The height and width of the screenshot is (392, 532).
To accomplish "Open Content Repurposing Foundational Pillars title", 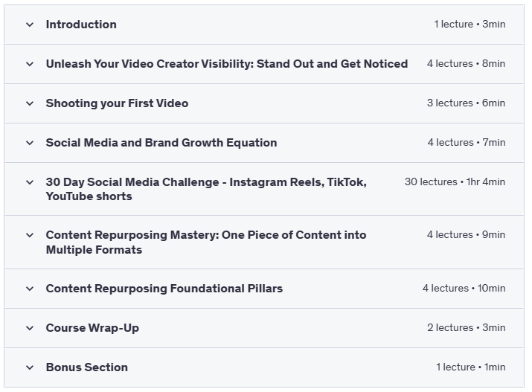I will click(x=164, y=289).
